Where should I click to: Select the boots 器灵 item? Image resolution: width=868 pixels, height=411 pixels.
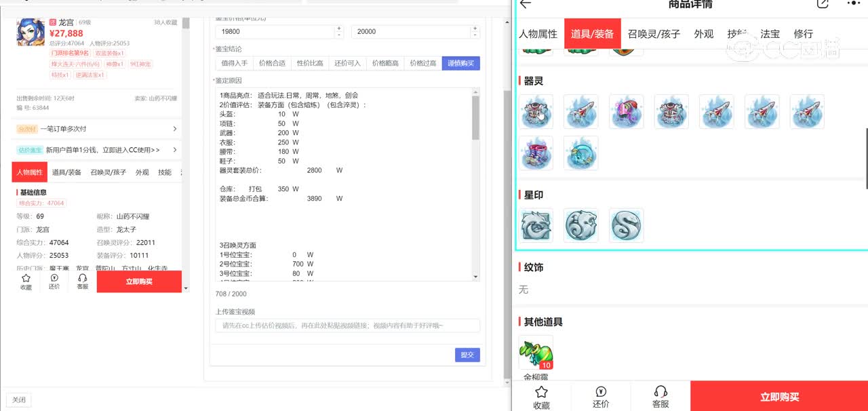(x=535, y=153)
